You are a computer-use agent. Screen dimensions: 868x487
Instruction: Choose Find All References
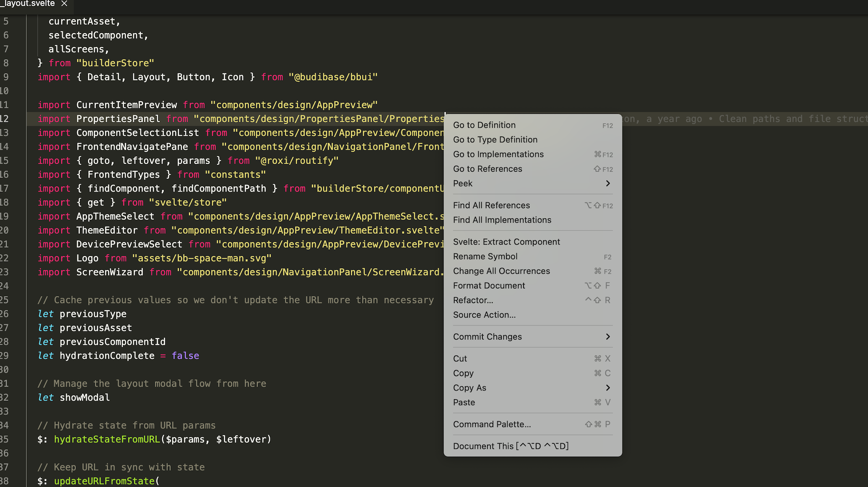click(491, 205)
